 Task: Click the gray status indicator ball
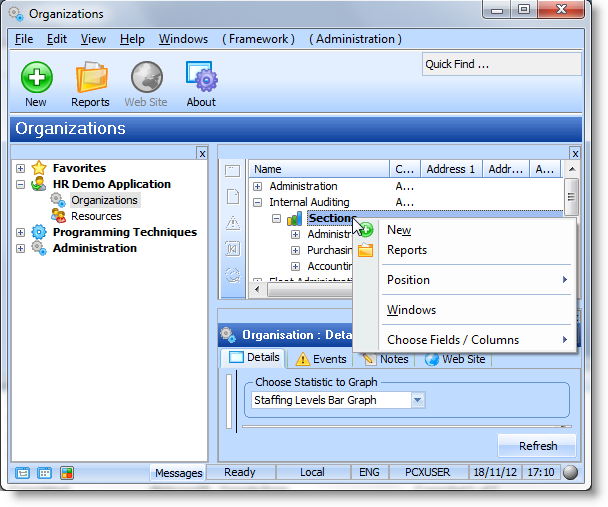[570, 473]
